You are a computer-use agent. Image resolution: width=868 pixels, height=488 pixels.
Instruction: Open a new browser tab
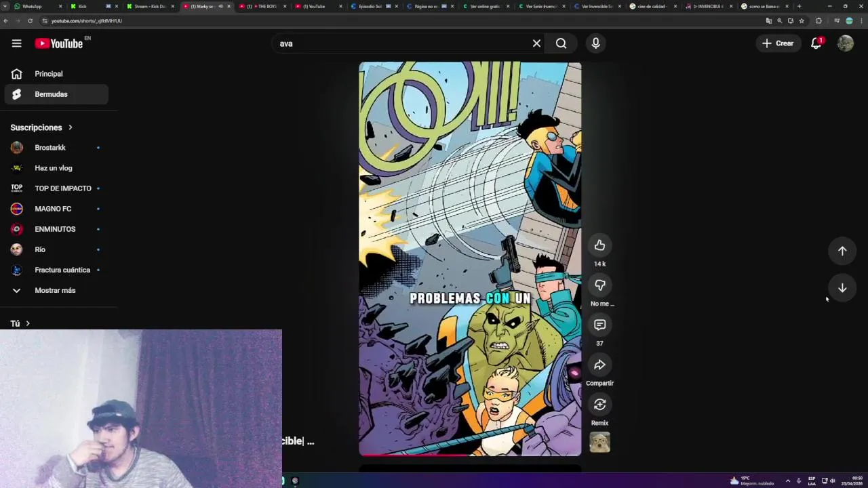click(799, 6)
